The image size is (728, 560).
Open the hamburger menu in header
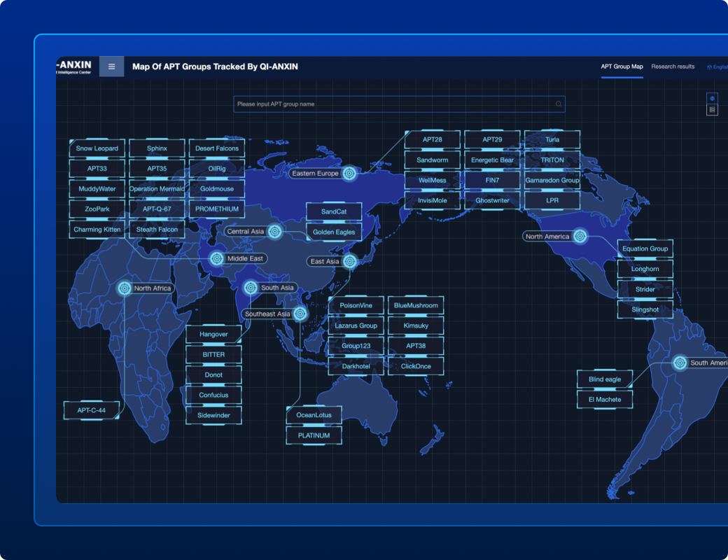[111, 66]
